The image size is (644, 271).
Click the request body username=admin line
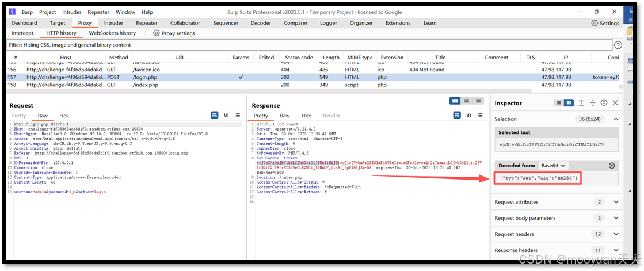coord(60,192)
